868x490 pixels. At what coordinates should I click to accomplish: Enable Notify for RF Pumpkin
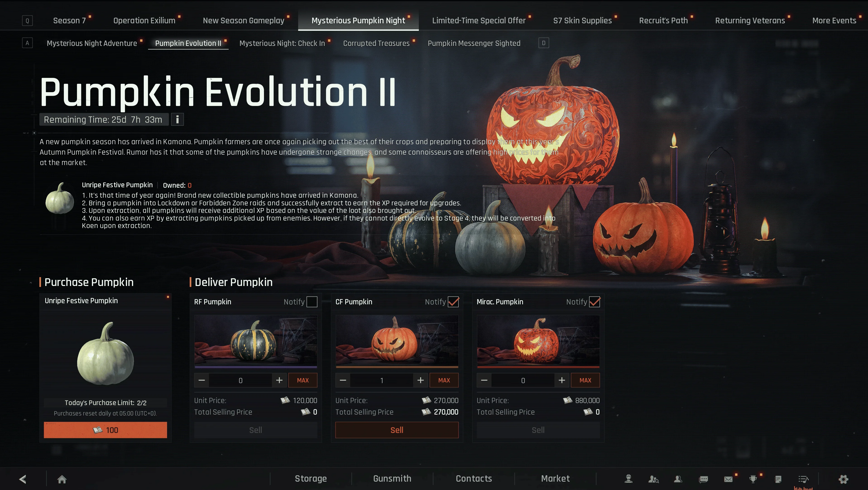[x=312, y=302]
